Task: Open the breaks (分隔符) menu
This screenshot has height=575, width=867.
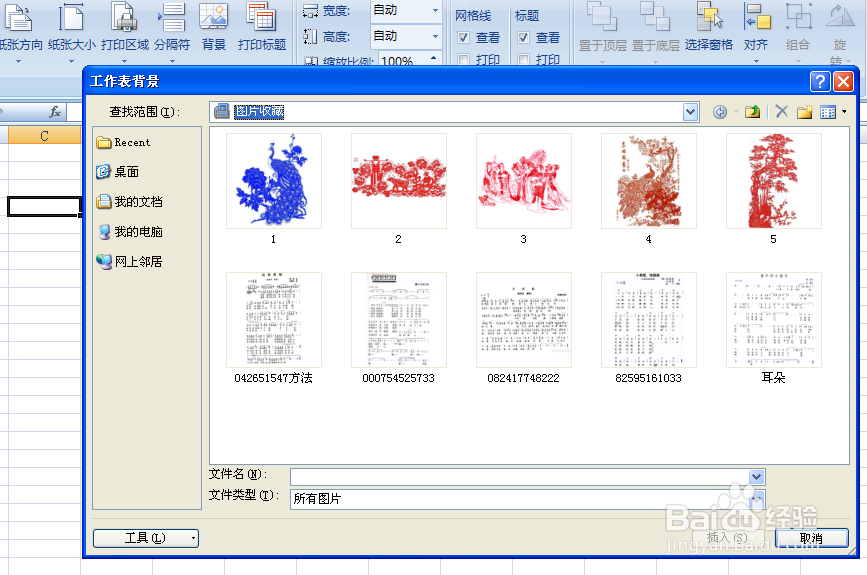Action: point(172,33)
